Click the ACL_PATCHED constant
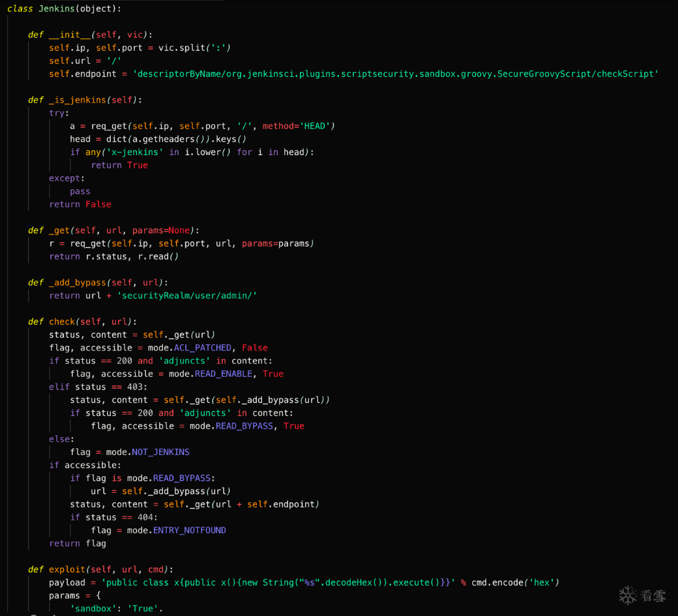 [203, 348]
